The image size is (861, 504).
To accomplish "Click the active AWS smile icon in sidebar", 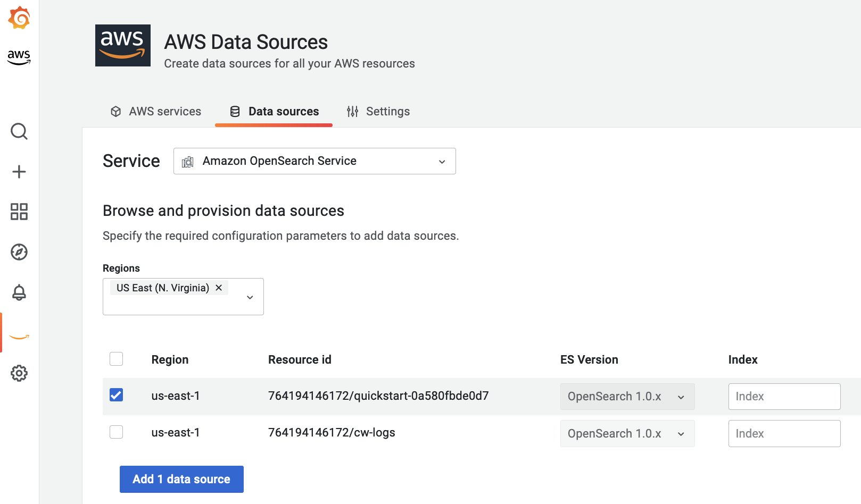I will pyautogui.click(x=19, y=335).
